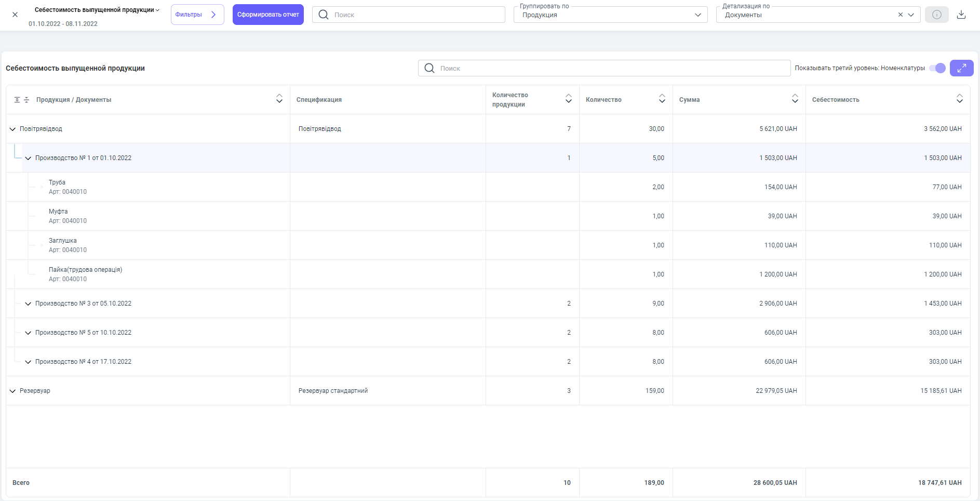Click the Сформировать отчет button

(x=268, y=15)
